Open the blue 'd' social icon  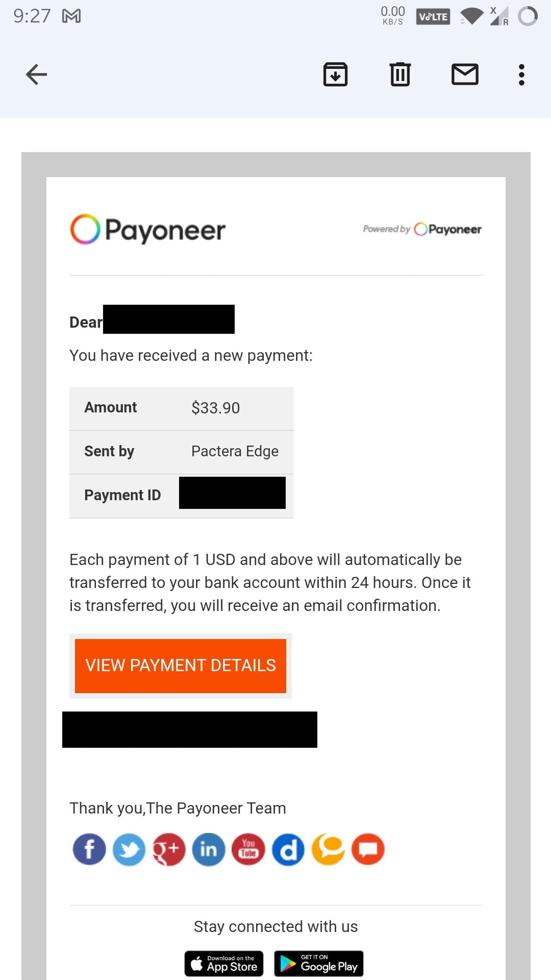[x=288, y=849]
